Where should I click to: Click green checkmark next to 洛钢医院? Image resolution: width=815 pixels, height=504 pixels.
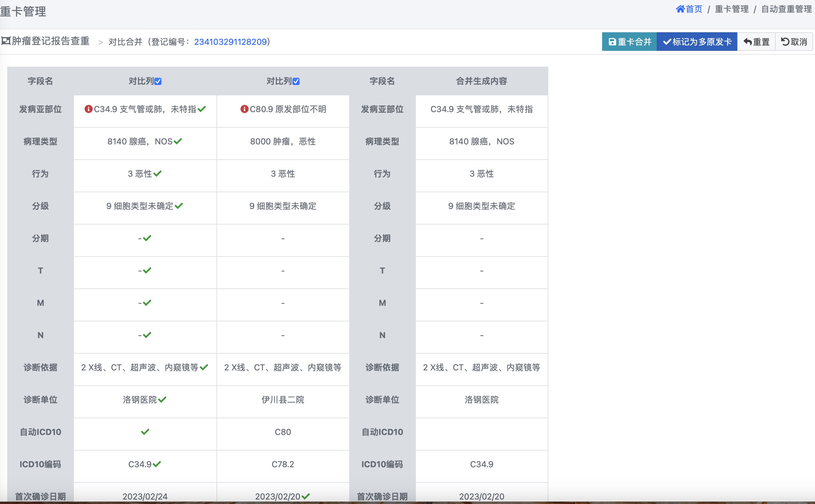point(162,399)
